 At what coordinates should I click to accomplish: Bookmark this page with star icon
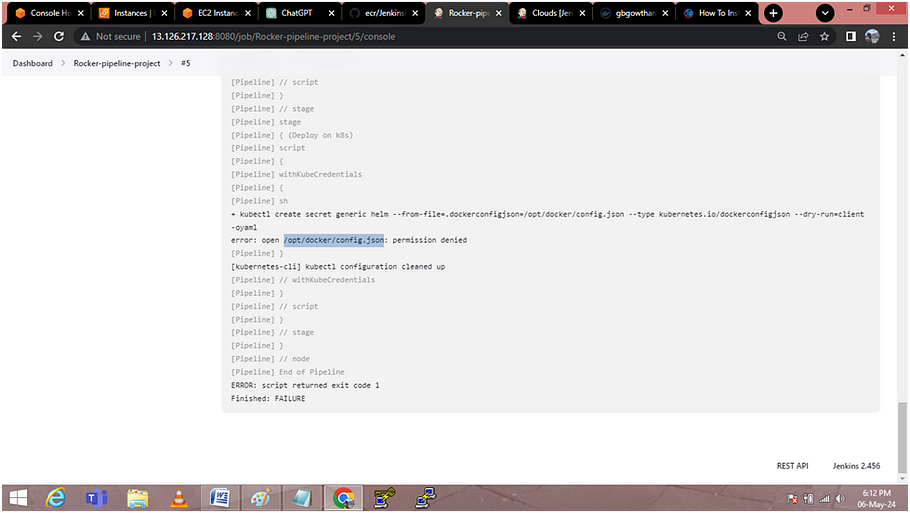point(824,37)
